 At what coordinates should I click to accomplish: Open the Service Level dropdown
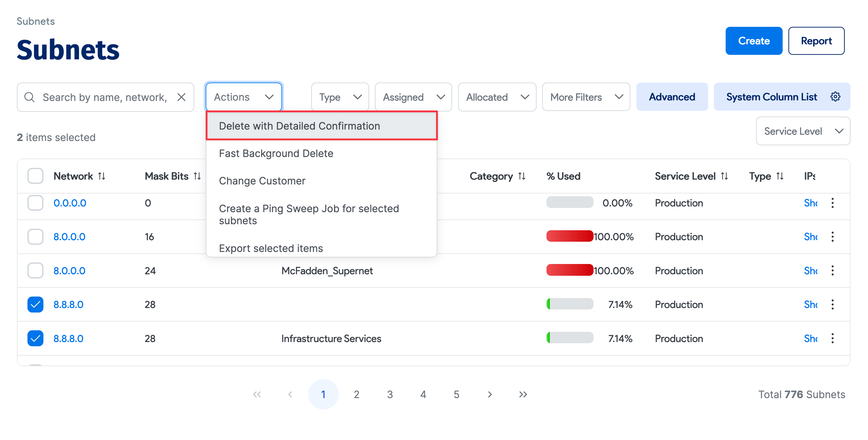(803, 131)
